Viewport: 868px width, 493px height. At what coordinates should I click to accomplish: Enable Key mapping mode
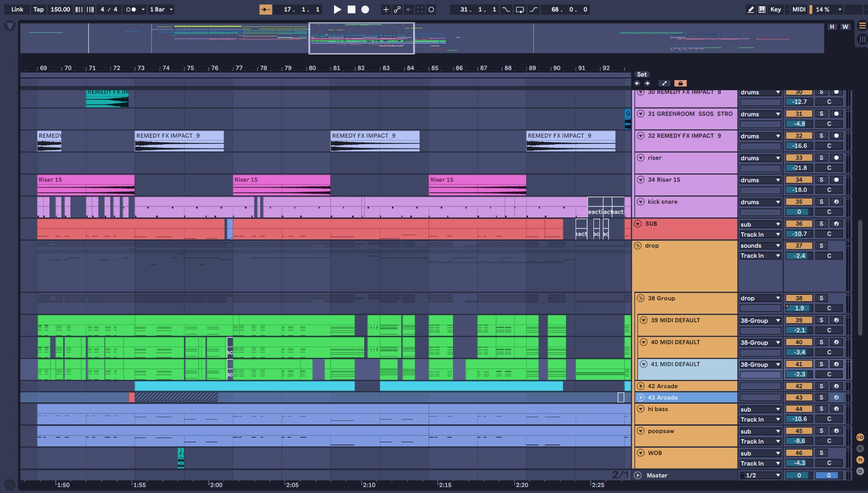tap(775, 9)
